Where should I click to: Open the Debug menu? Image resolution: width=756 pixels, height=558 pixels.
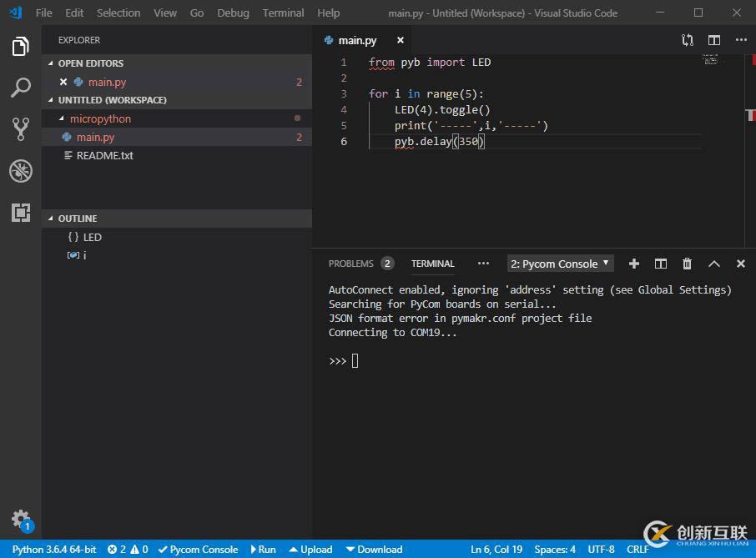[233, 13]
